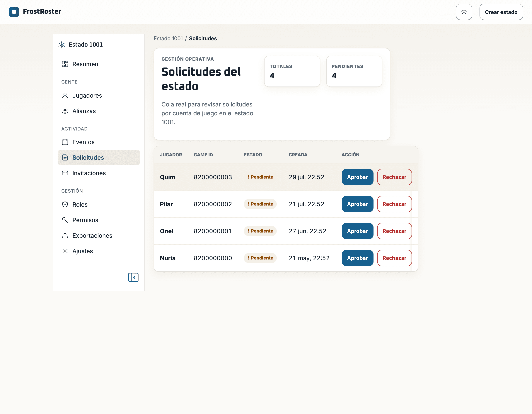Image resolution: width=532 pixels, height=414 pixels.
Task: Approve Onel's request
Action: (x=357, y=231)
